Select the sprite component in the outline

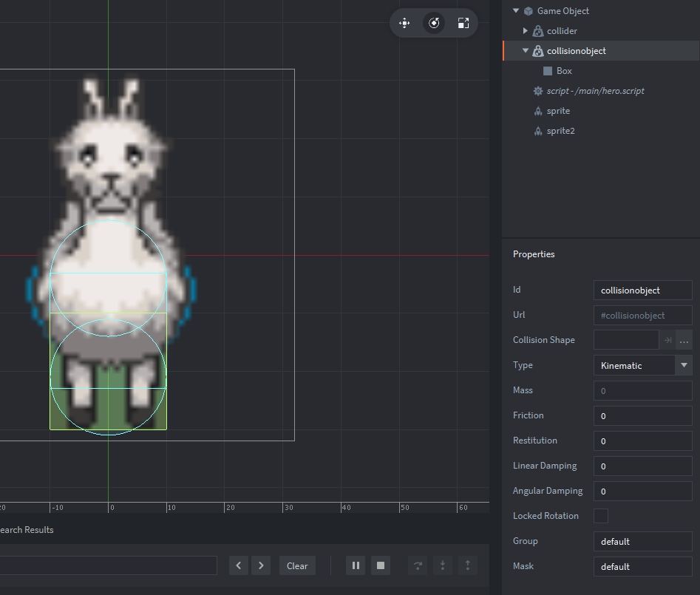(x=601, y=111)
